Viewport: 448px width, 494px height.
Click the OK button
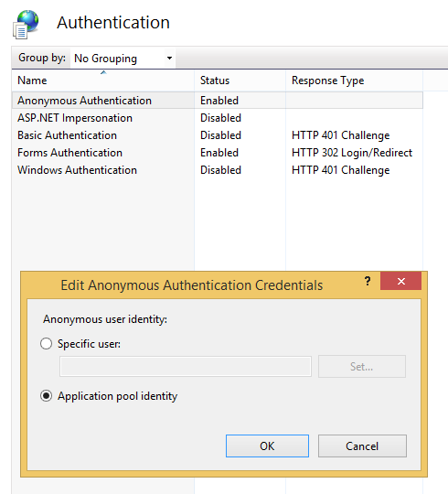(267, 446)
